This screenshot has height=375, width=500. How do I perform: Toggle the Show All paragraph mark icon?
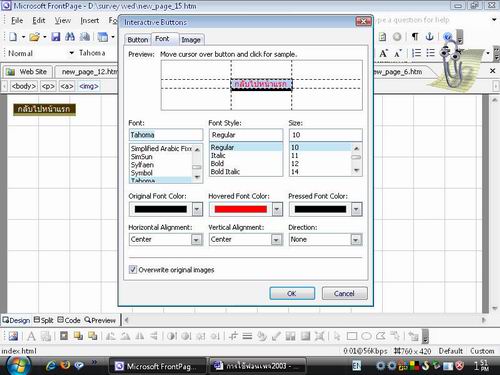click(x=415, y=36)
